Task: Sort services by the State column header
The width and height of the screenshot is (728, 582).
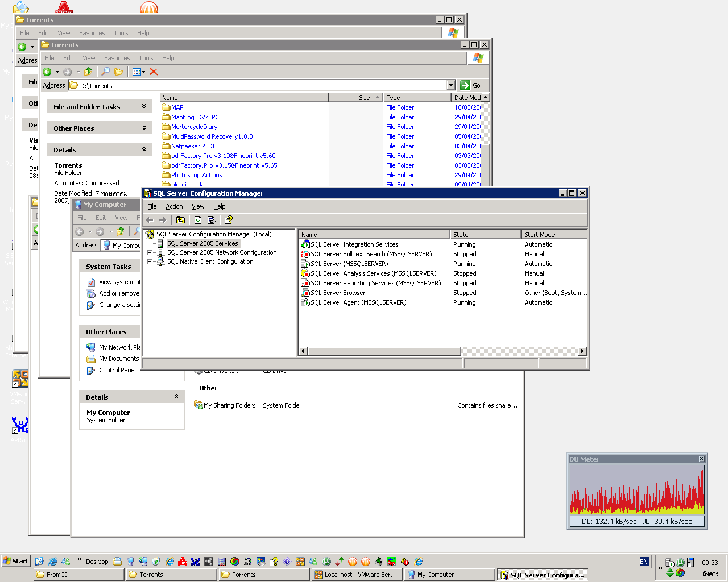Action: coord(486,234)
